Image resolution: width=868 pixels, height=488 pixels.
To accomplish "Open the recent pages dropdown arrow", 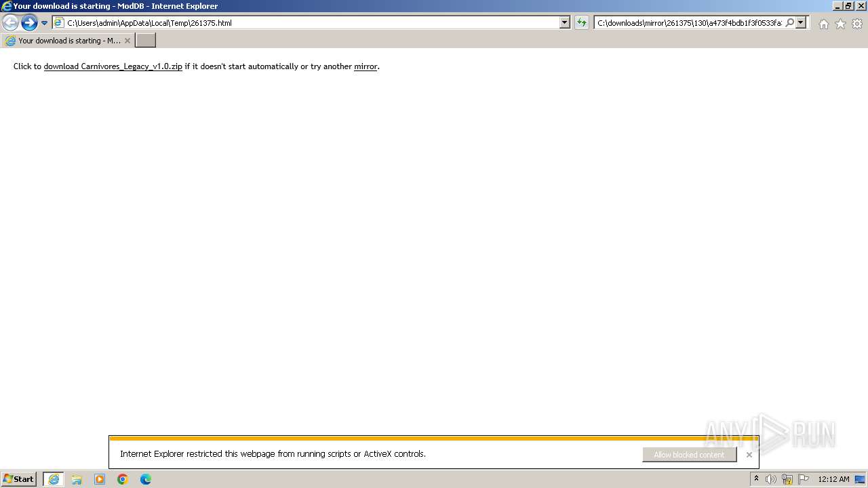I will point(44,23).
